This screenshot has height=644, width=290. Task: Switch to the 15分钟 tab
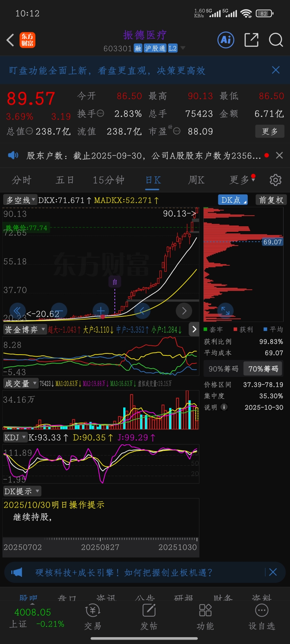[109, 180]
